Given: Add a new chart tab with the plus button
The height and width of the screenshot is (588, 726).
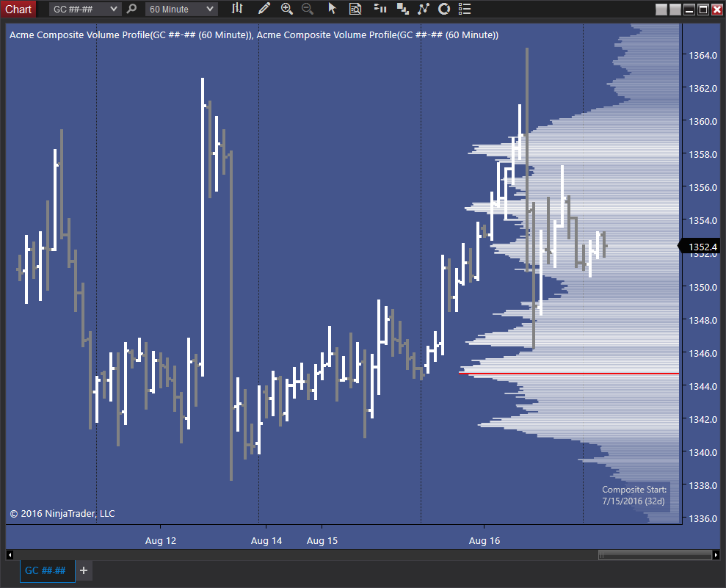Looking at the screenshot, I should 83,570.
